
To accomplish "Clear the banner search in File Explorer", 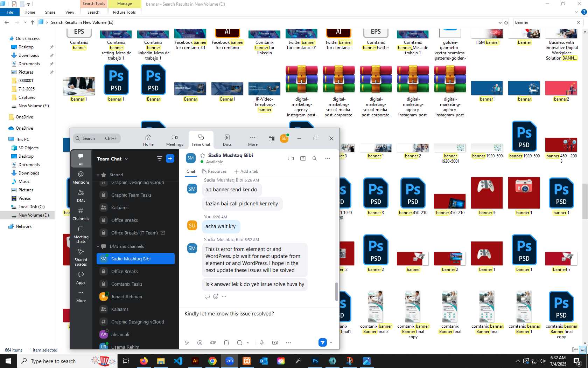I will click(x=579, y=22).
